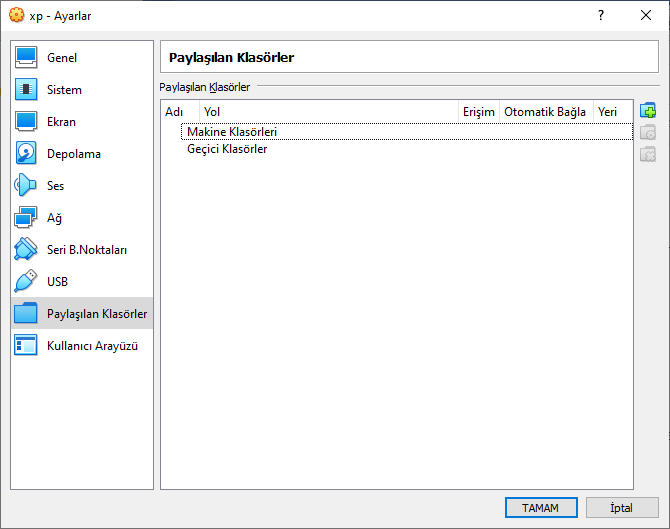670x529 pixels.
Task: Confirm settings with TAMAM button
Action: point(541,508)
